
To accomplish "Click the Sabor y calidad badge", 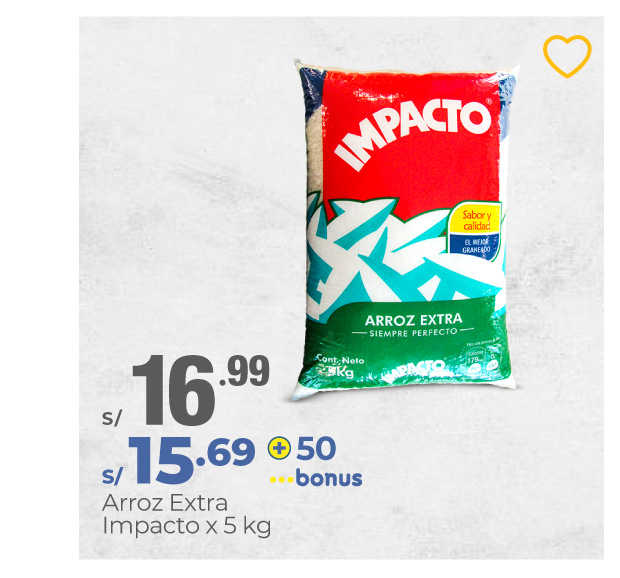I will (x=476, y=221).
